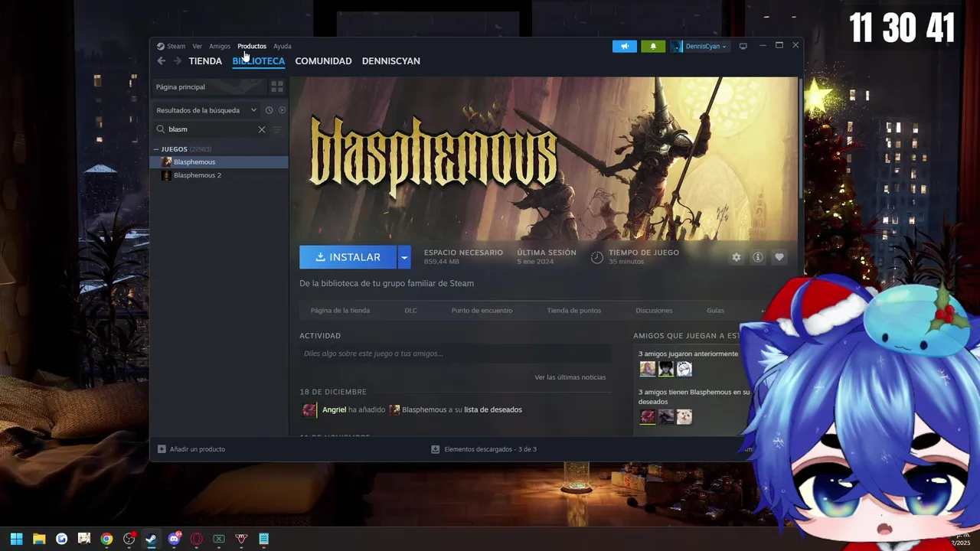Go forward with the right arrow
Screen dimensions: 980x551
pos(178,61)
